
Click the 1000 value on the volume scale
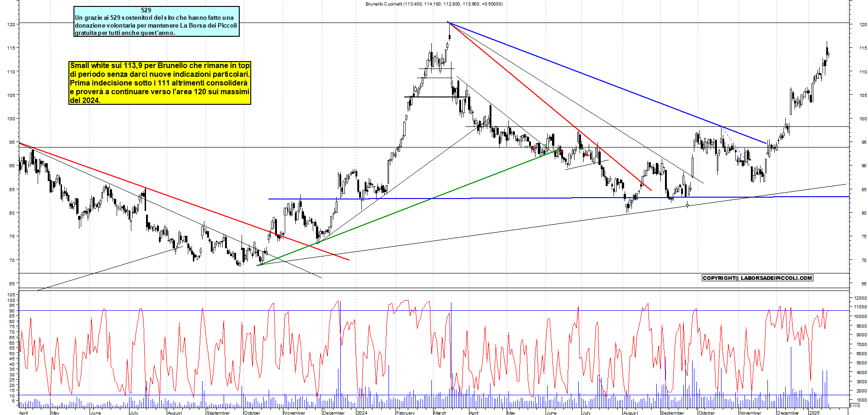pyautogui.click(x=861, y=400)
